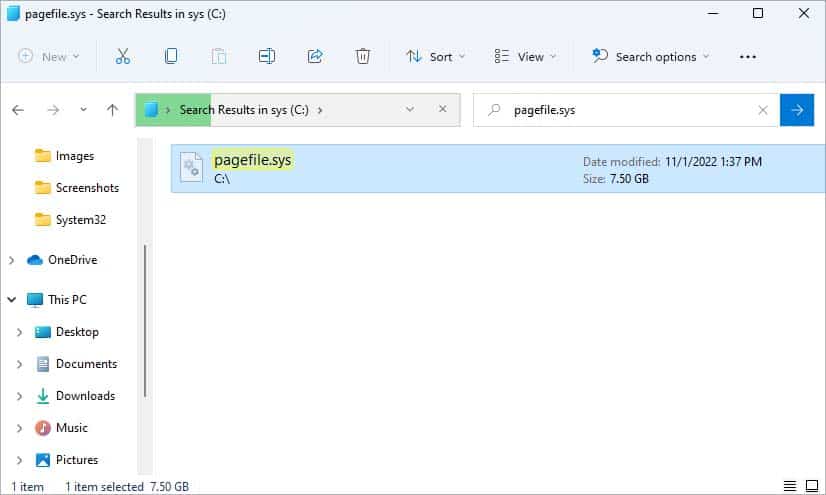
Task: Switch to large thumbnails view icon
Action: [812, 486]
